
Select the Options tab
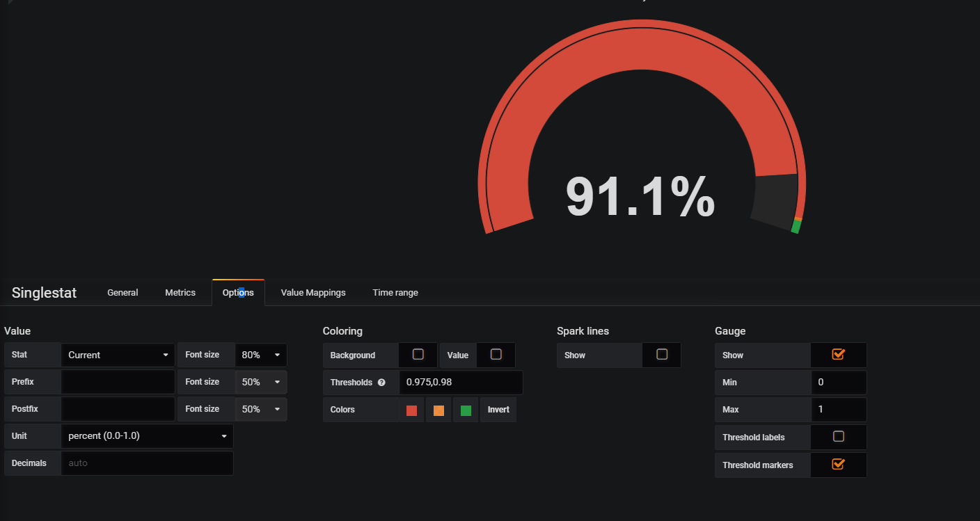point(238,292)
